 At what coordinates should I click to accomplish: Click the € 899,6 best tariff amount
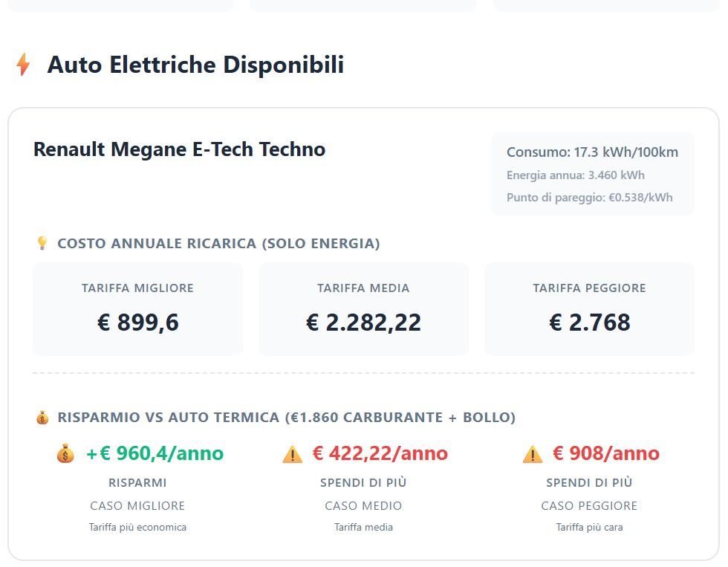coord(138,323)
